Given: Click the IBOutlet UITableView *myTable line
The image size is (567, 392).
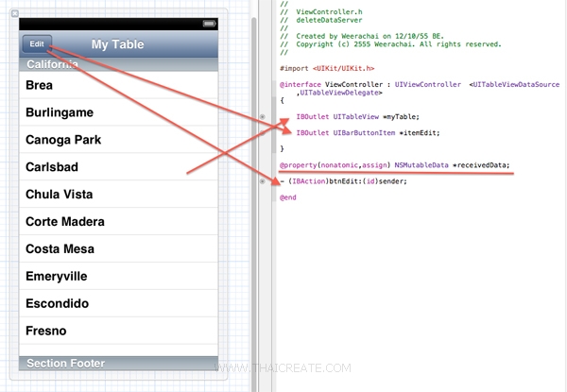Looking at the screenshot, I should [357, 117].
